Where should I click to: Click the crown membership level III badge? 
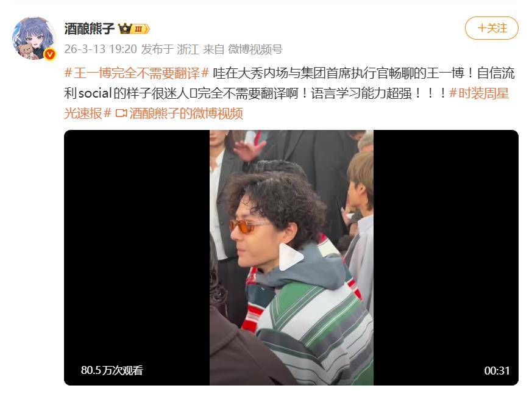coord(134,29)
